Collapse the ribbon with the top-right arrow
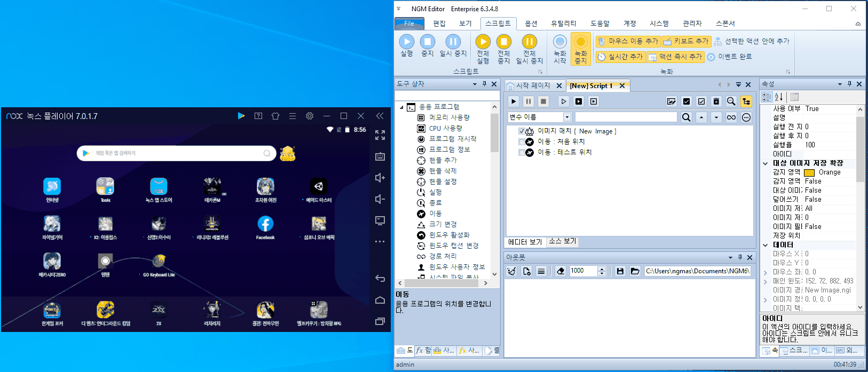Viewport: 868px width, 372px height. click(858, 23)
